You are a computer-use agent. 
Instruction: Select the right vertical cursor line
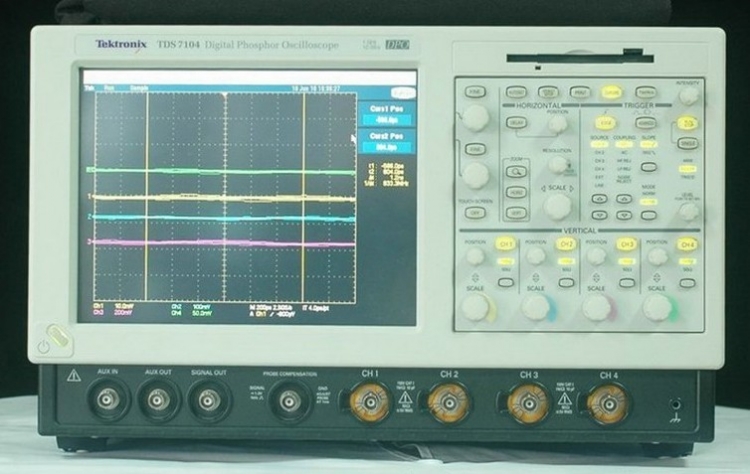[303, 196]
